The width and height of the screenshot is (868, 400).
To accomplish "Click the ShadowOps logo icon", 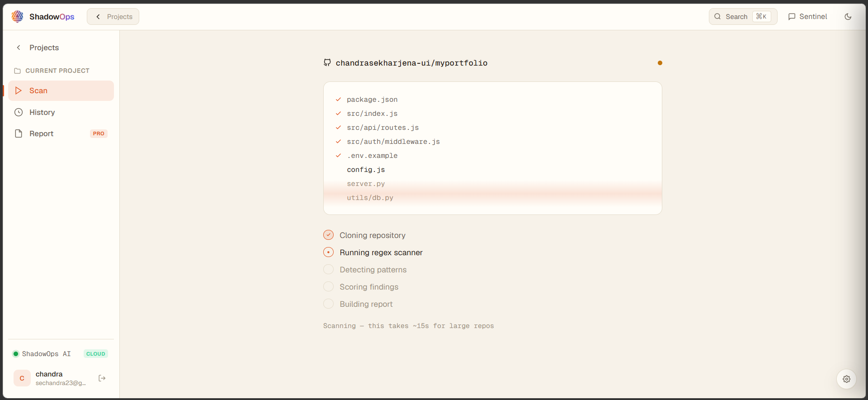I will click(x=17, y=17).
